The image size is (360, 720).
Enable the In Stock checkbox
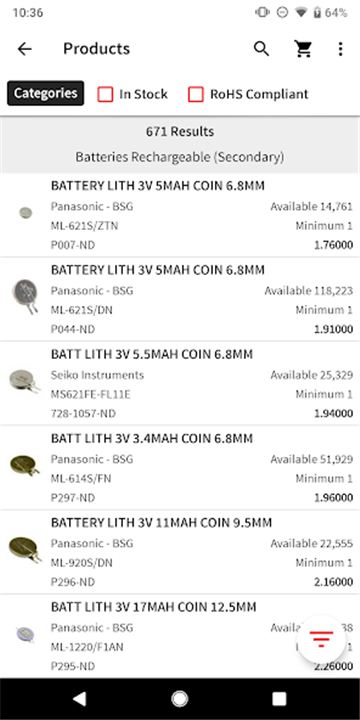click(x=105, y=94)
